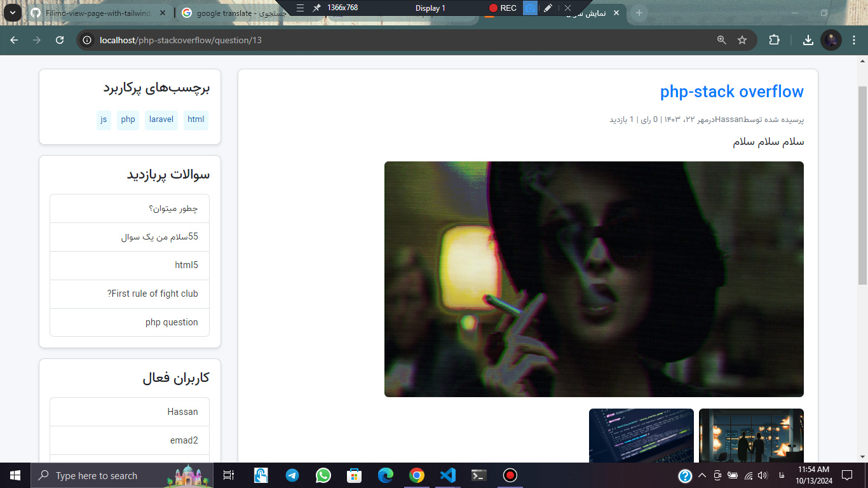The width and height of the screenshot is (868, 488).
Task: Click the Windows taskbar search box
Action: point(122,475)
